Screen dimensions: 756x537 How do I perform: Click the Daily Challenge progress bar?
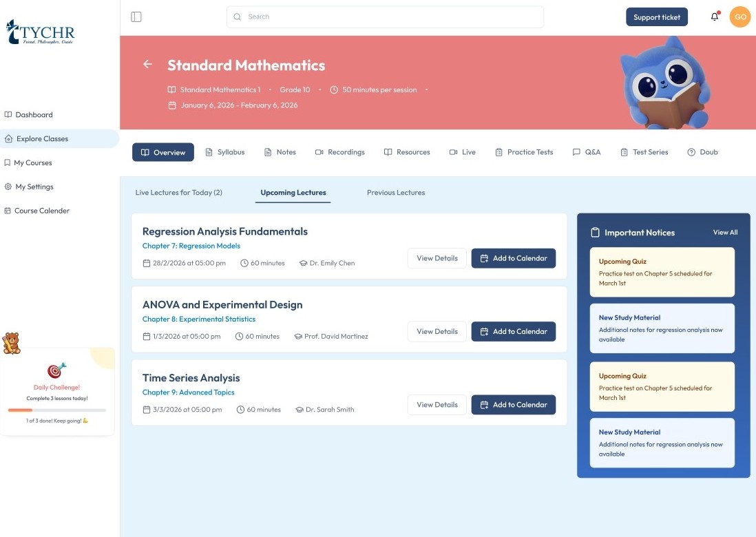57,410
